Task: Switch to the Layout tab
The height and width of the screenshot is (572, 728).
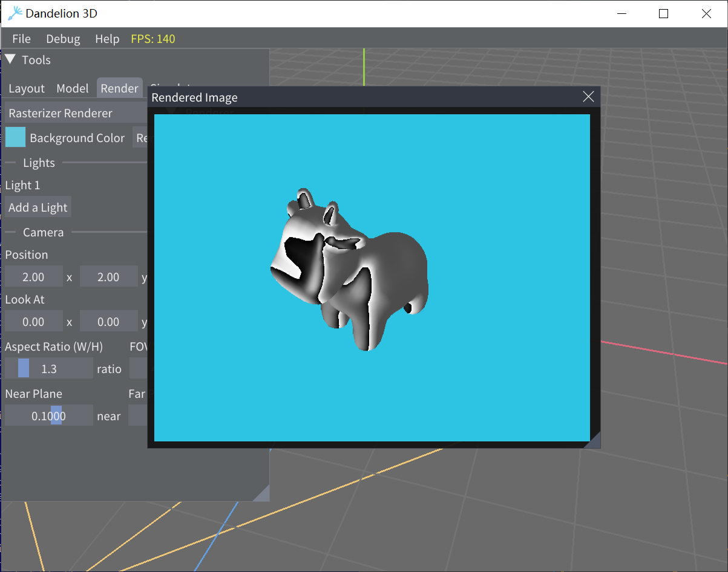Action: [27, 88]
